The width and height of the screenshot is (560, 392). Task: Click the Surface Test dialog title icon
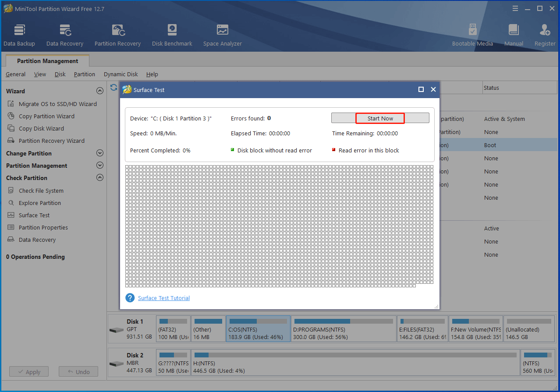point(127,89)
